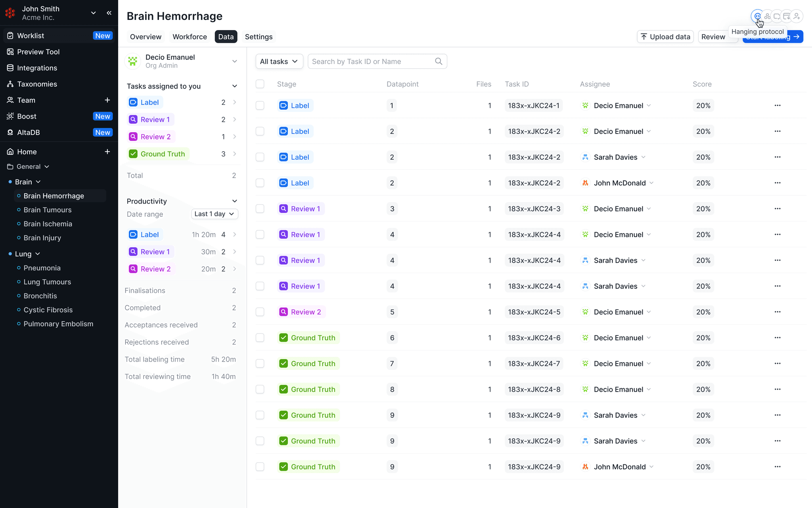This screenshot has height=508, width=812.
Task: Switch to the Workforce tab
Action: click(x=190, y=37)
